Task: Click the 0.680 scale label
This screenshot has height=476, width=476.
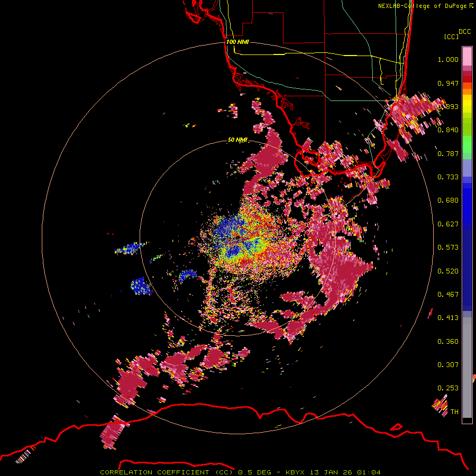Action: click(x=448, y=200)
